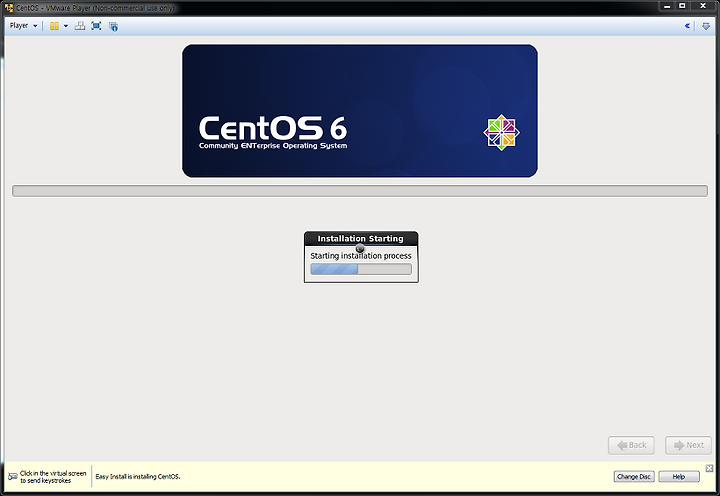
Task: Click the CentOS 6 banner image
Action: pyautogui.click(x=360, y=111)
